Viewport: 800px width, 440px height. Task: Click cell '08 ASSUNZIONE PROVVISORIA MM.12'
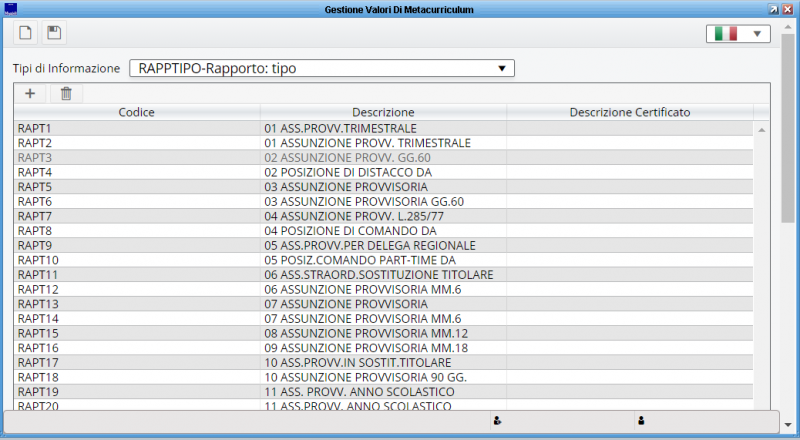[x=384, y=333]
